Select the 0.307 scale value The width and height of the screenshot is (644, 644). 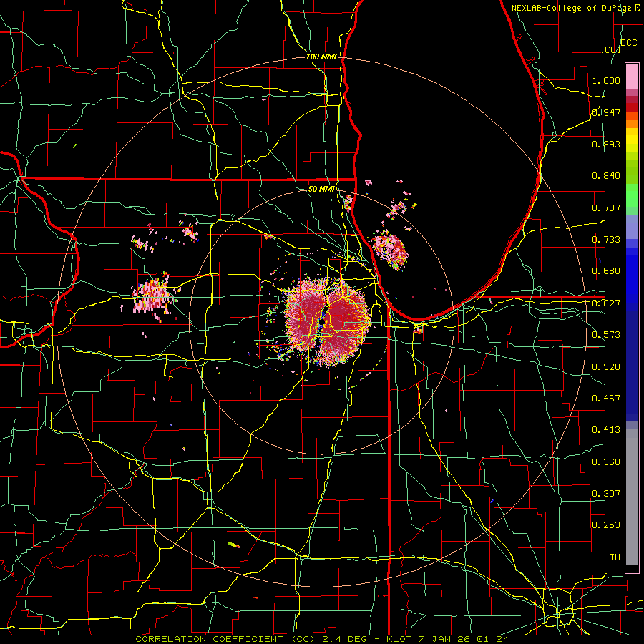606,494
